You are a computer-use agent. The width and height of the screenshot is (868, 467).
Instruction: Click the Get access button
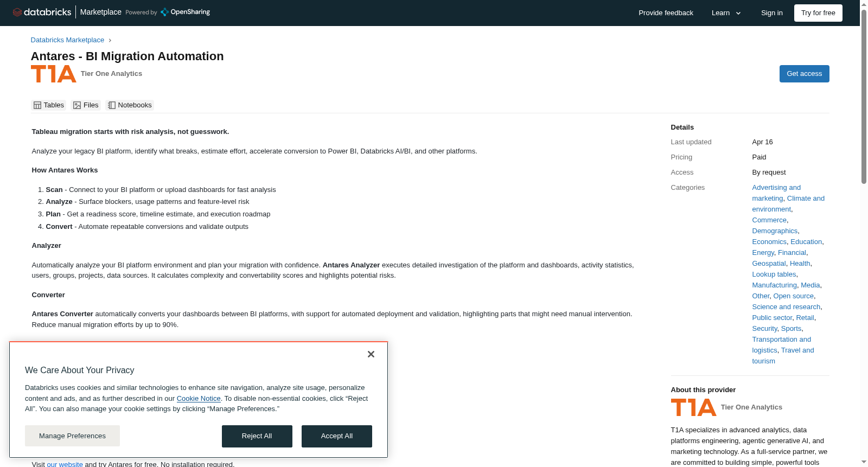tap(804, 74)
